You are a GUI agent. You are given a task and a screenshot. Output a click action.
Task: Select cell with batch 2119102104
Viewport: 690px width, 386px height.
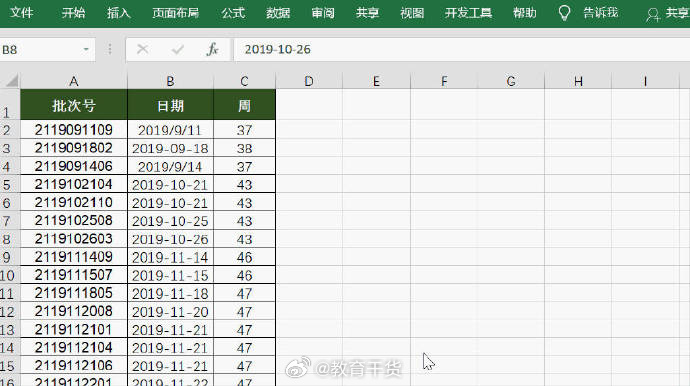click(74, 184)
